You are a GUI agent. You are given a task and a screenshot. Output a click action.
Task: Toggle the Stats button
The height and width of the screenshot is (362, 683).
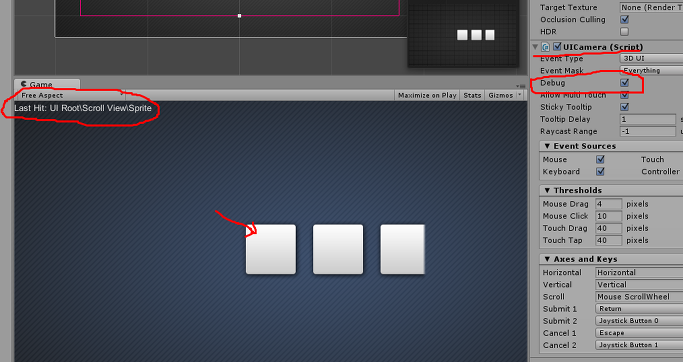tap(472, 95)
